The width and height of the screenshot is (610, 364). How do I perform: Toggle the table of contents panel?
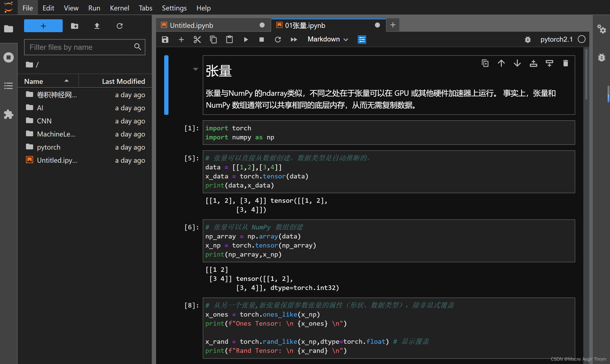point(9,86)
